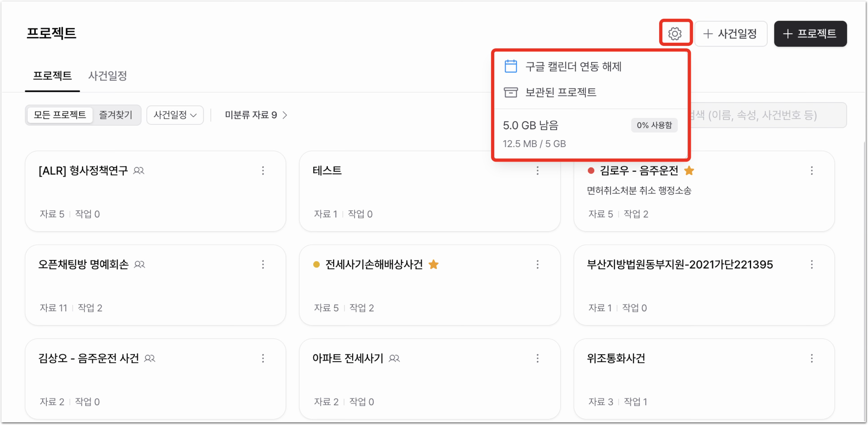This screenshot has height=425, width=868.
Task: Expand 미분류 자료 9 chevron
Action: [x=285, y=115]
